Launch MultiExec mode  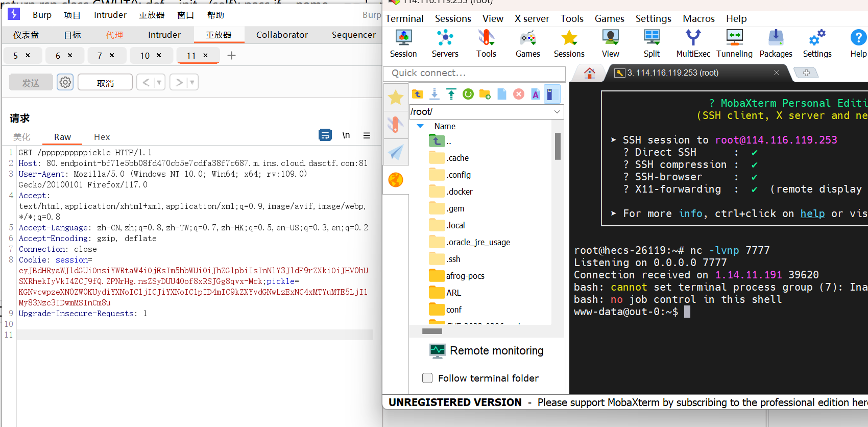(693, 43)
